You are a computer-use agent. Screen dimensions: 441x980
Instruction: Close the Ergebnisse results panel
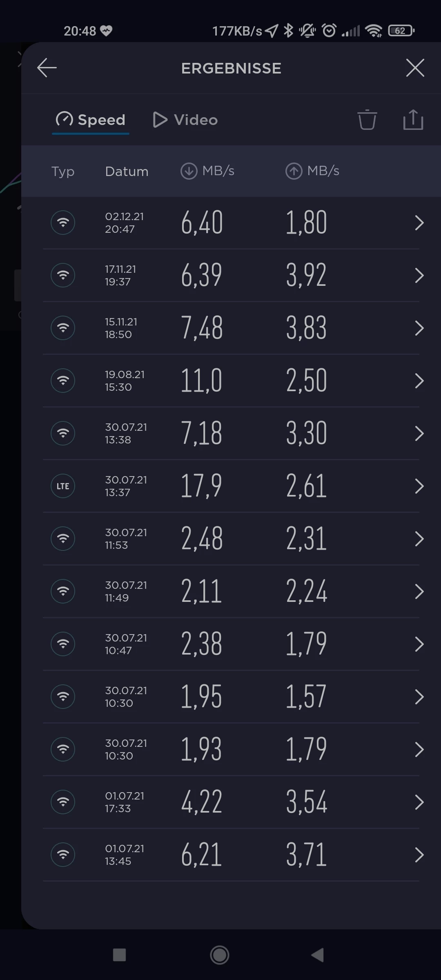(415, 68)
